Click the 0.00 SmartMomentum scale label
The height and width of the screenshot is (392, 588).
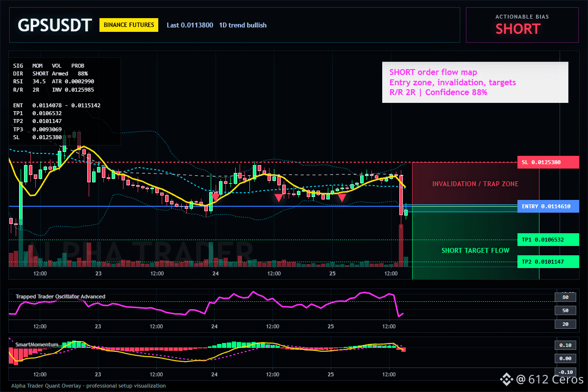tap(565, 358)
